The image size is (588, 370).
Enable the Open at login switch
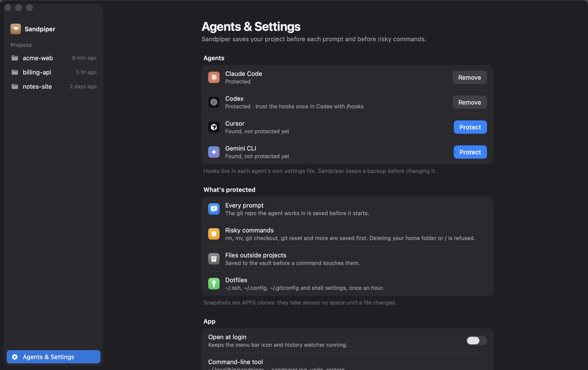476,341
